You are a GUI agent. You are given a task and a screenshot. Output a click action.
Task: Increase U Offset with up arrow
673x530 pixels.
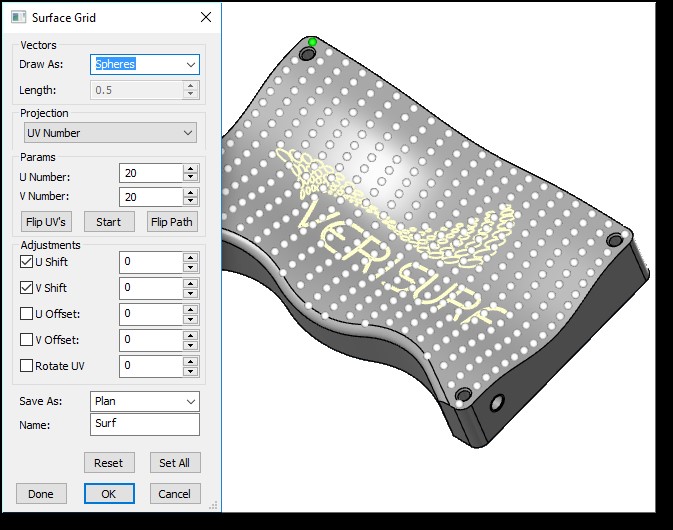(x=191, y=309)
